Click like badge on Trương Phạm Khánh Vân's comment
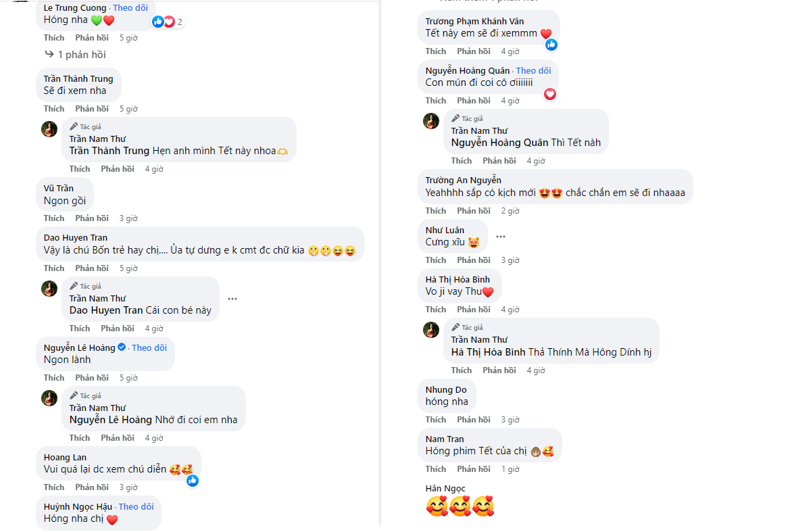792x532 pixels. pyautogui.click(x=551, y=45)
